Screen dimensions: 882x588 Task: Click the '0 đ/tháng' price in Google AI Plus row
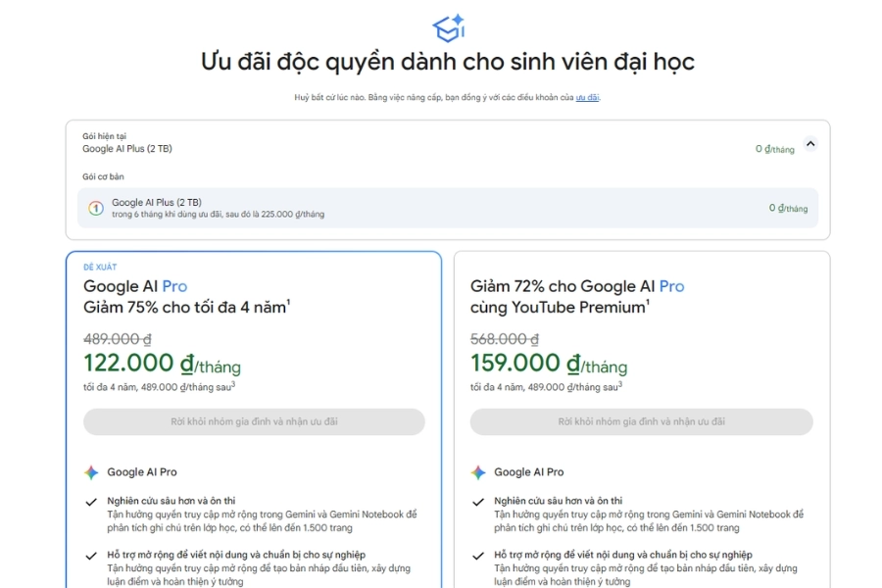point(788,208)
